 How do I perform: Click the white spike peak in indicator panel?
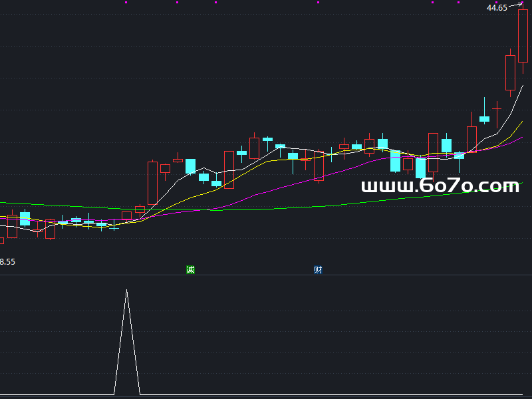tap(126, 291)
